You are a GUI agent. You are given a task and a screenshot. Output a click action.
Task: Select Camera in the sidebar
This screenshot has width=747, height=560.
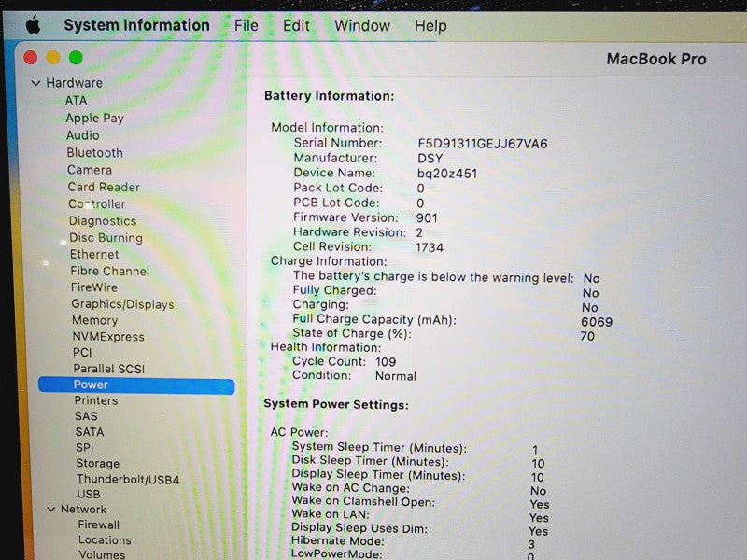pyautogui.click(x=90, y=170)
